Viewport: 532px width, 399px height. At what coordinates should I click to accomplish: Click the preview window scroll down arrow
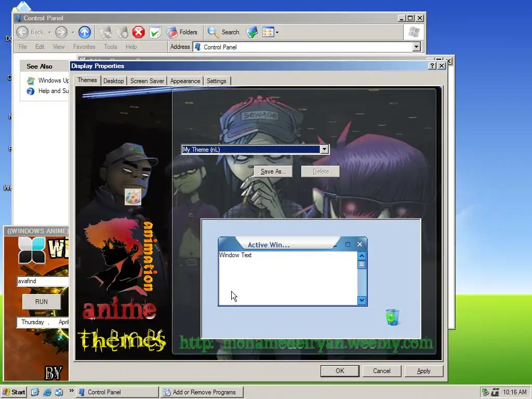pos(362,300)
